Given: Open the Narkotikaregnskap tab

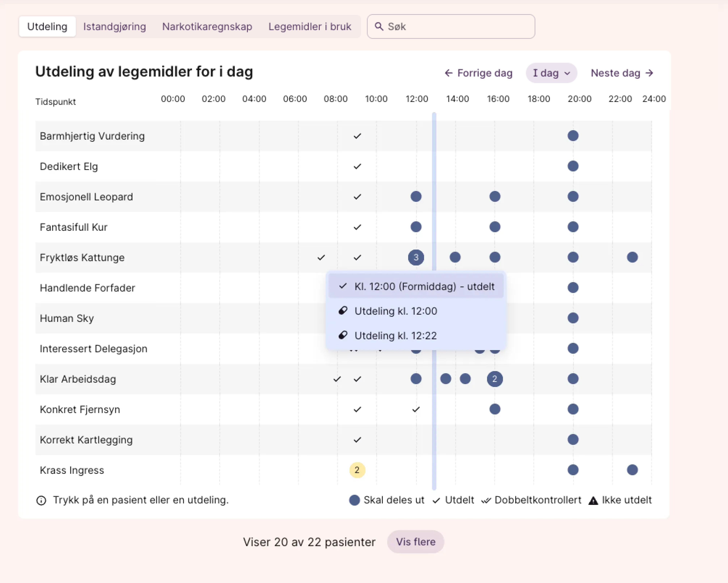Looking at the screenshot, I should coord(207,26).
